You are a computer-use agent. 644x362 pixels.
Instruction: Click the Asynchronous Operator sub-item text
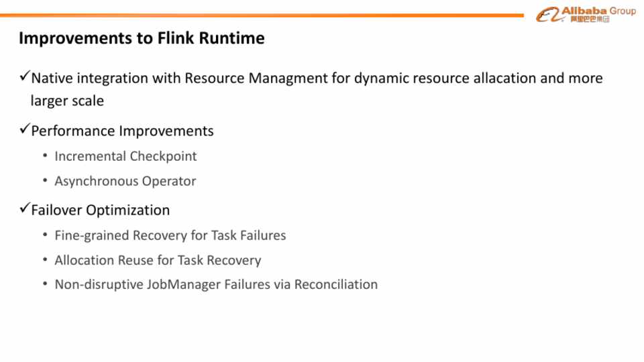pos(125,181)
